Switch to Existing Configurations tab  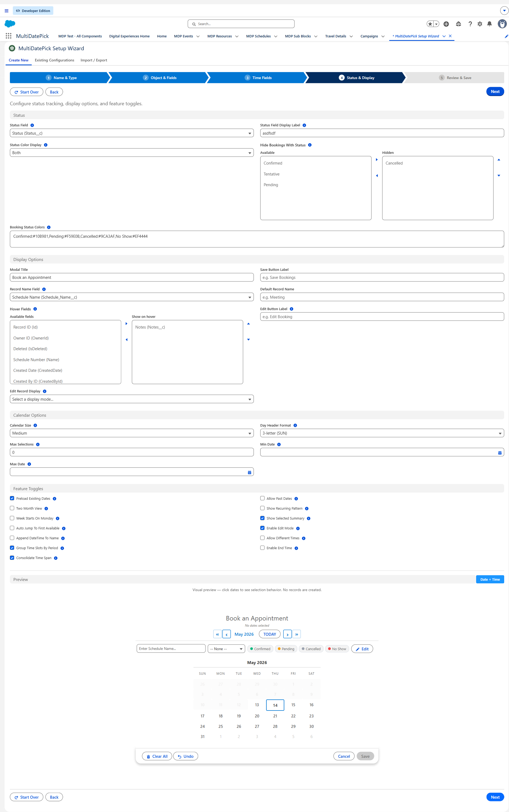point(55,60)
